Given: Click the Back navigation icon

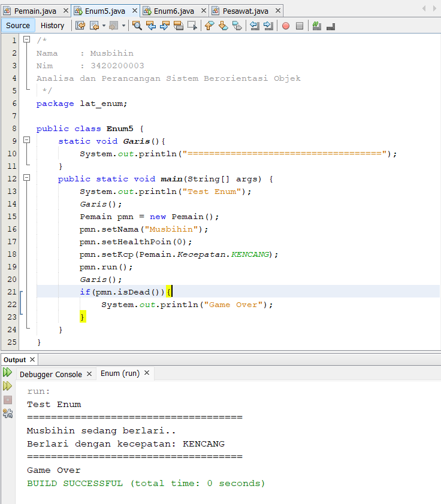Looking at the screenshot, I should 94,25.
